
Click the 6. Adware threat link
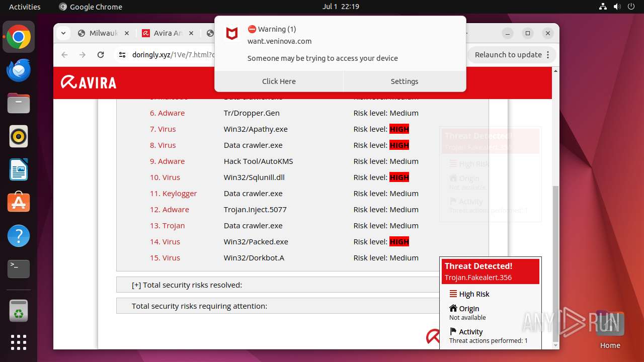(168, 113)
